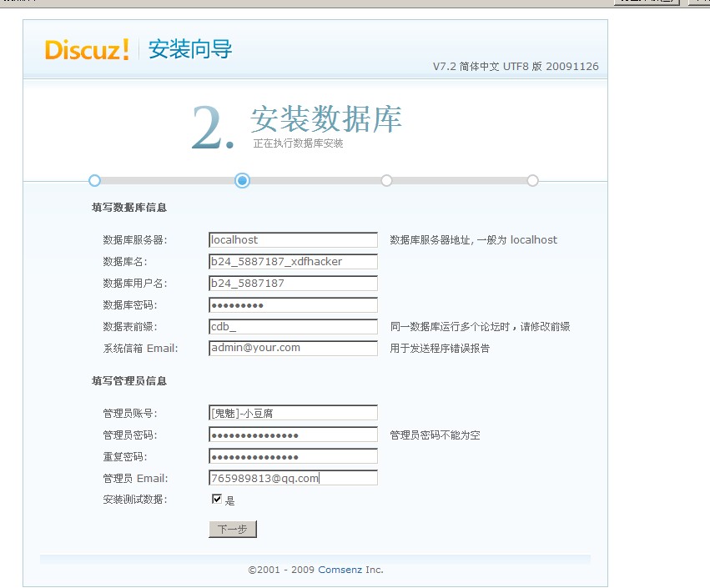Click the hint 数据库服务器地址, 一般为 localhost
Viewport: 710px width, 588px height.
(x=474, y=239)
